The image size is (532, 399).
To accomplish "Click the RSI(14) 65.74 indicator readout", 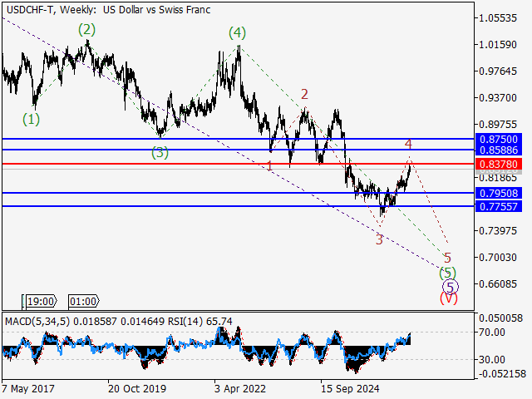I will (200, 322).
